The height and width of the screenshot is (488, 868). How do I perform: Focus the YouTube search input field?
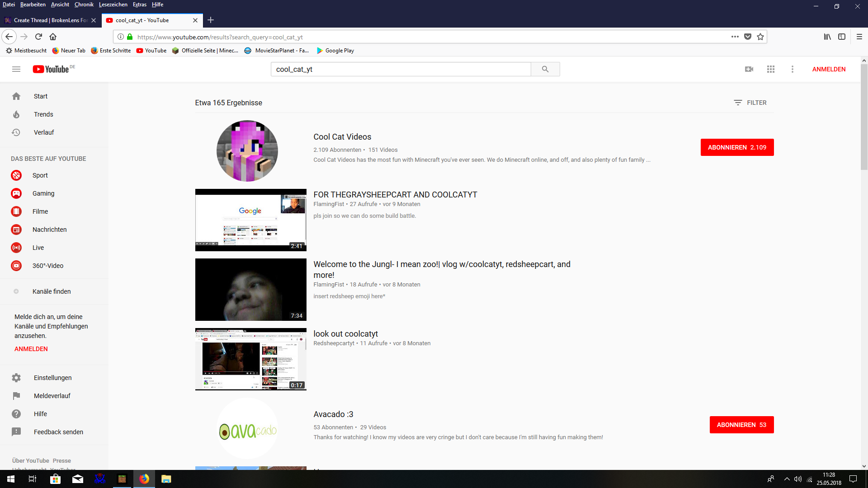(x=401, y=69)
